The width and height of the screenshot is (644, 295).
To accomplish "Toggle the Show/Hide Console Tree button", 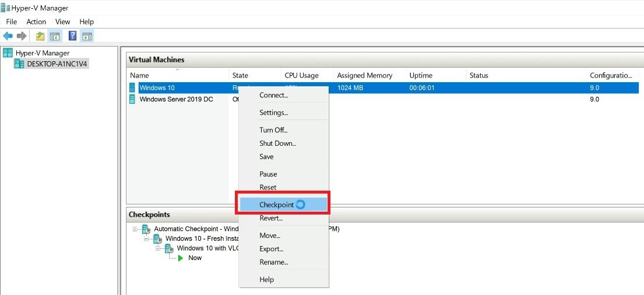I will click(x=55, y=36).
